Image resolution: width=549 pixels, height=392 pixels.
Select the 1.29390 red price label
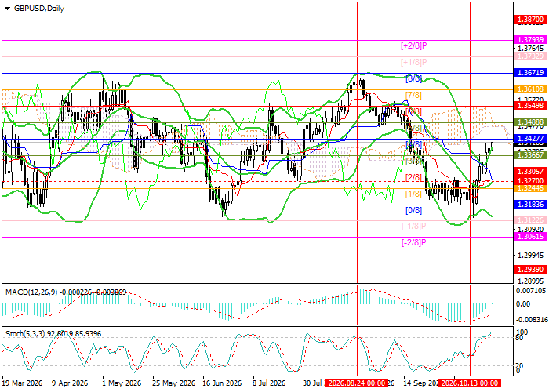pyautogui.click(x=531, y=270)
